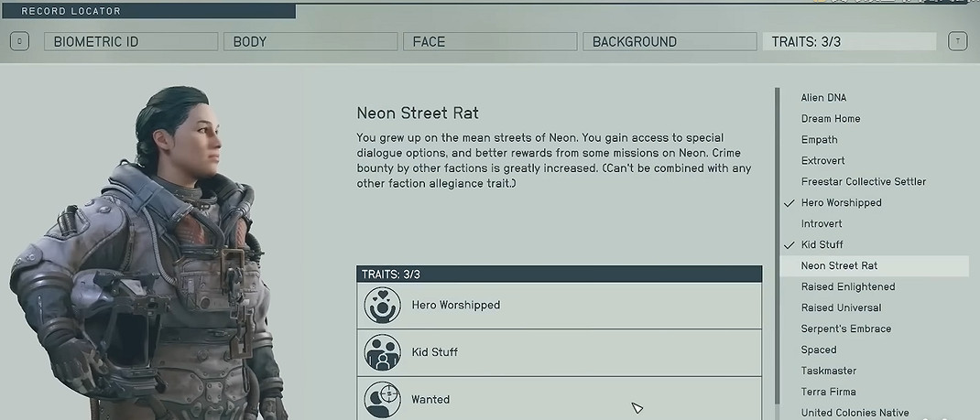The image size is (980, 420).
Task: Select the Serpent's Embrace trait
Action: 845,329
